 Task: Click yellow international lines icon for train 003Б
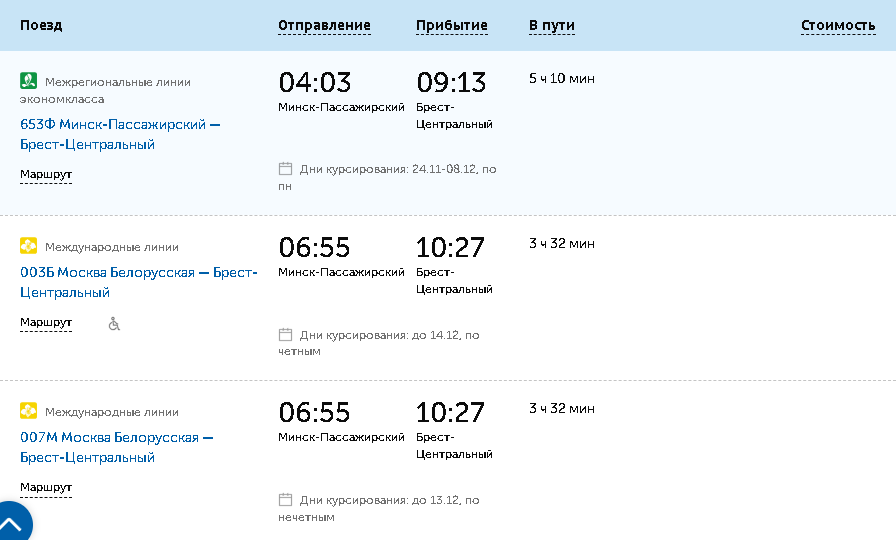tap(29, 246)
